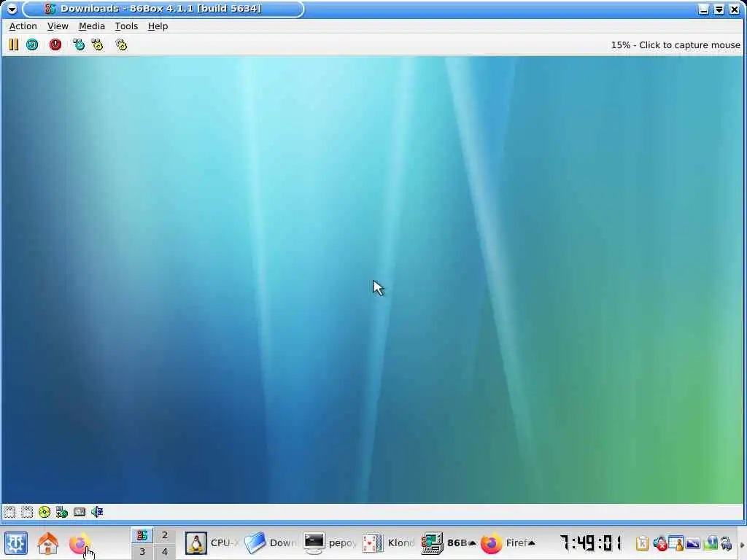Viewport: 747px width, 560px height.
Task: Activate the pepoy terminal taskbar entry
Action: click(330, 543)
